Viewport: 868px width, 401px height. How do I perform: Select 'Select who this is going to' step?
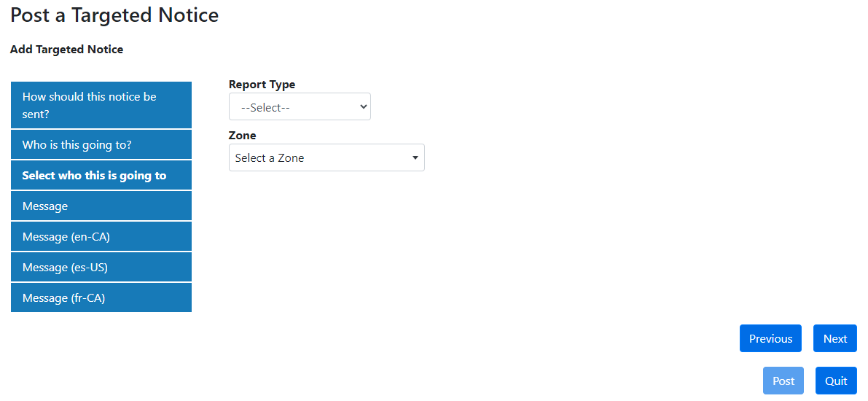pyautogui.click(x=101, y=176)
